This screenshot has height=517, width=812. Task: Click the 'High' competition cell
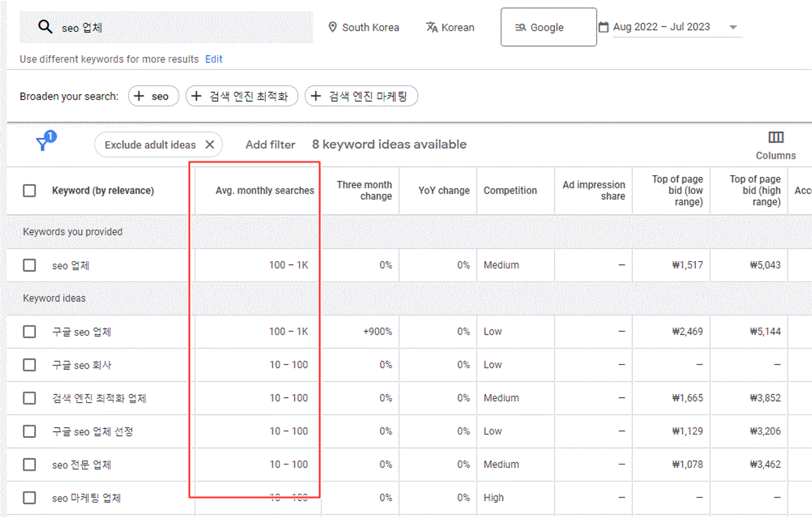click(493, 498)
